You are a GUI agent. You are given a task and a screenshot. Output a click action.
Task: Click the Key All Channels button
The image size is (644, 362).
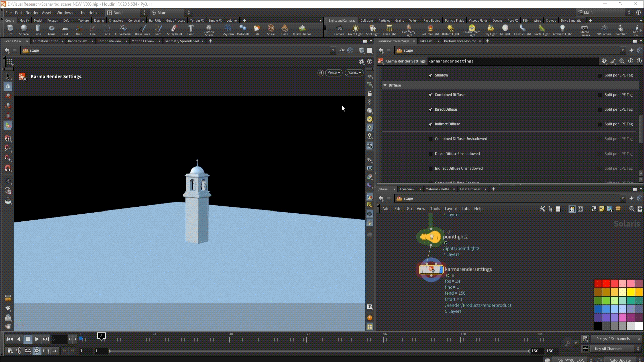click(608, 349)
